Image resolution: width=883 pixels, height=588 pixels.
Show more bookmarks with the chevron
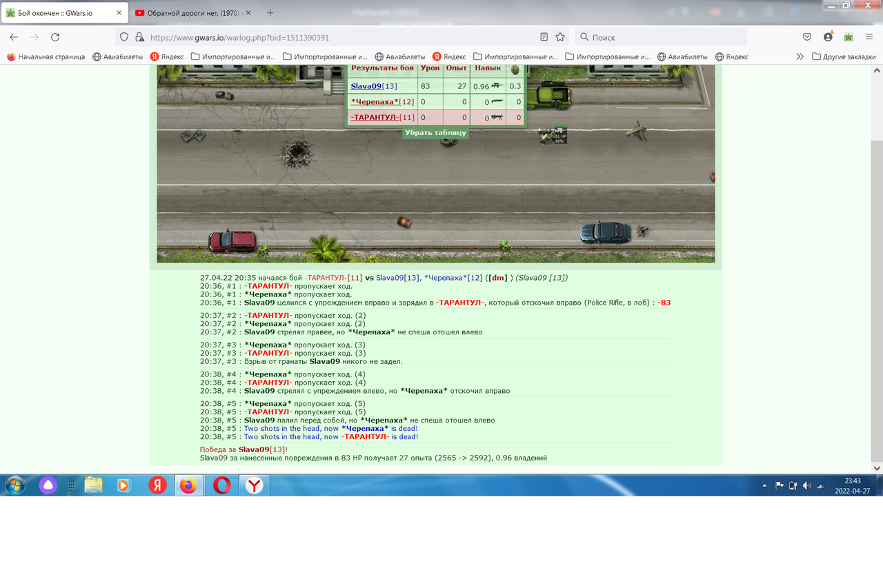(x=800, y=57)
